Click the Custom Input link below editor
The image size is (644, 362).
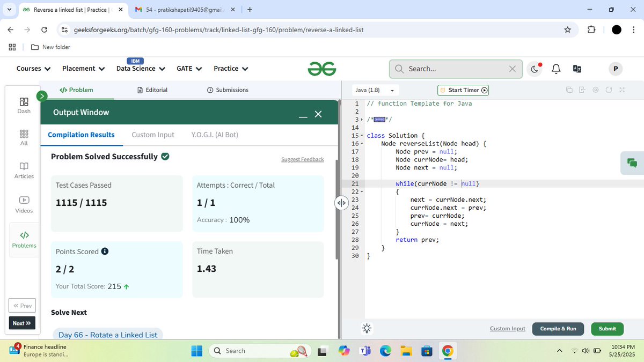click(508, 329)
